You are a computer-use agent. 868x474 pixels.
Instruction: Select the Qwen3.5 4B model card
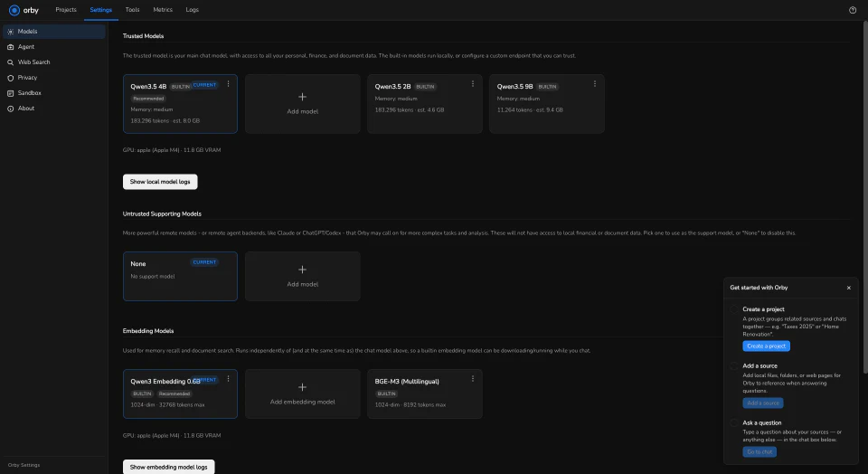(x=180, y=104)
